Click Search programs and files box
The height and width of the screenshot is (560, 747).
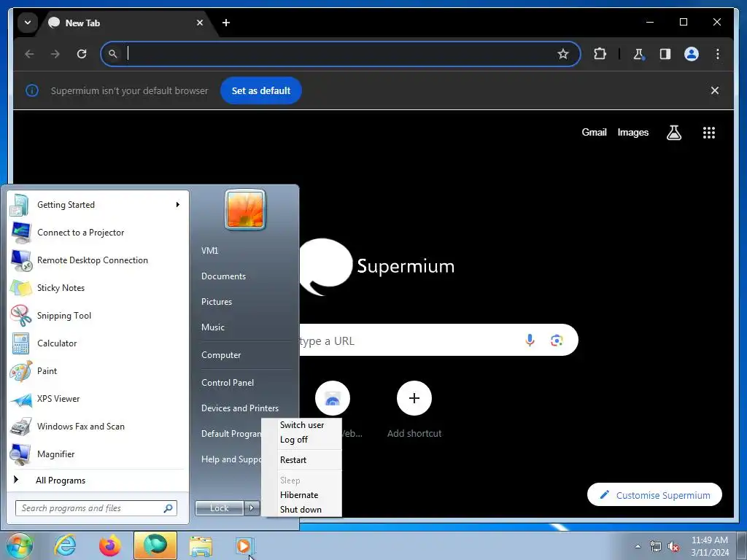(x=96, y=508)
